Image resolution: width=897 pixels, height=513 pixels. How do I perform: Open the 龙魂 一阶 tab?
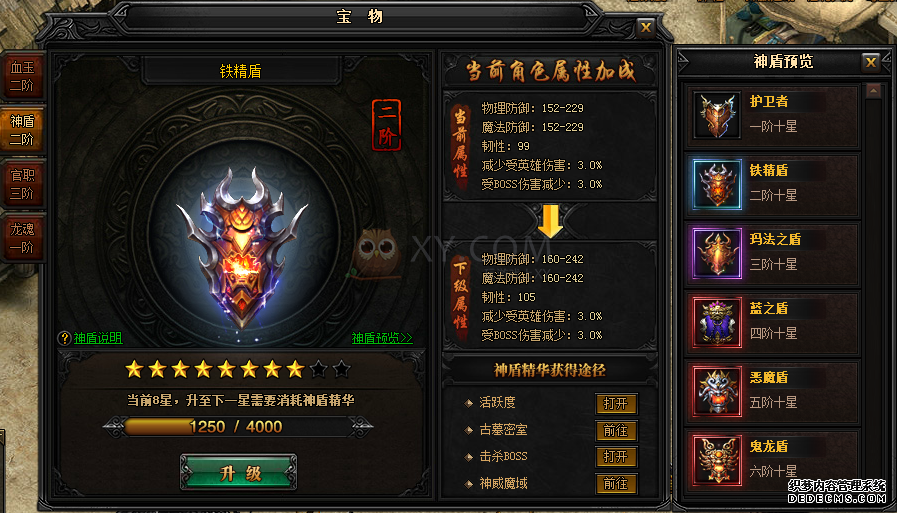pos(22,238)
